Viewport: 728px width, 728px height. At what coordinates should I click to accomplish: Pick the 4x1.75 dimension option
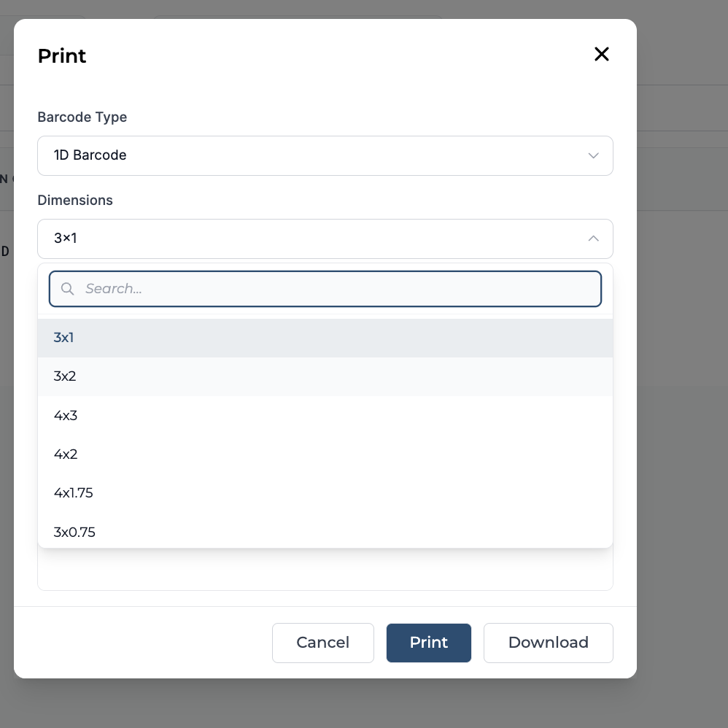(x=325, y=493)
